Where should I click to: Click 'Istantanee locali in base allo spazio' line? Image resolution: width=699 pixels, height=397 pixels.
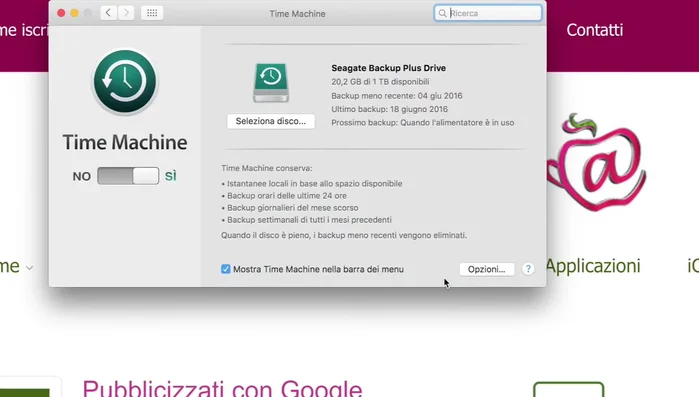point(312,184)
